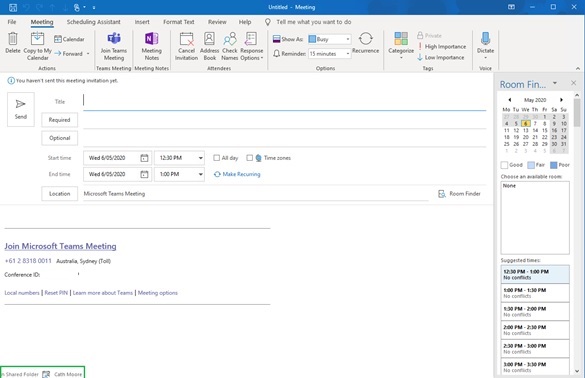This screenshot has width=585, height=378.
Task: Click the Poor availability color swatch
Action: click(x=554, y=165)
